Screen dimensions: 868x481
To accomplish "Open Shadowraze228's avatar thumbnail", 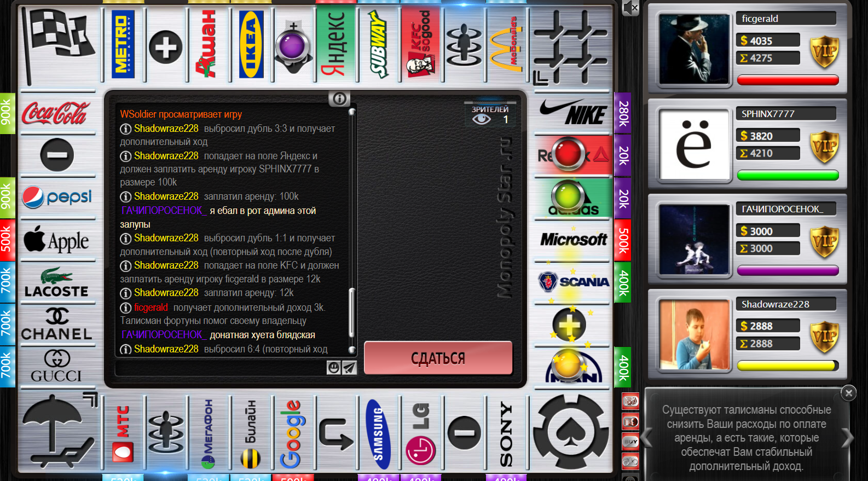I will [693, 335].
